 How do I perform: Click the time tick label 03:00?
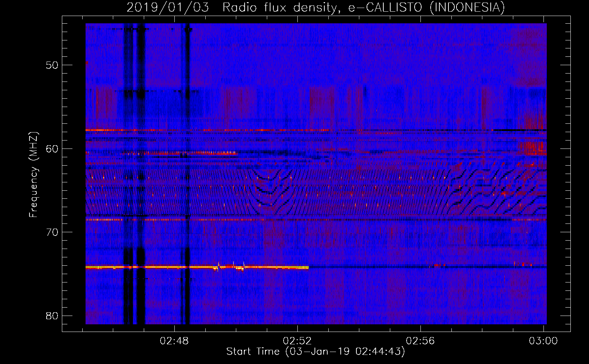[543, 341]
